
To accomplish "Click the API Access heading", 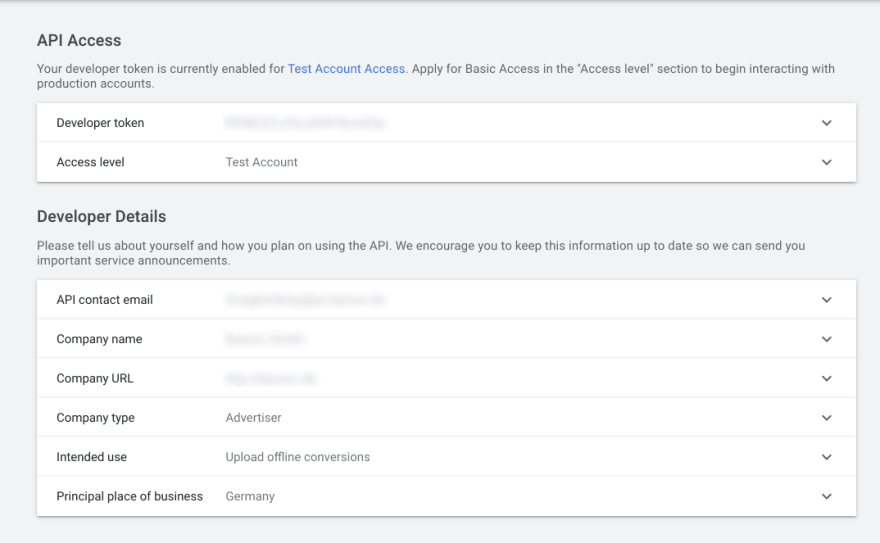I will (79, 40).
